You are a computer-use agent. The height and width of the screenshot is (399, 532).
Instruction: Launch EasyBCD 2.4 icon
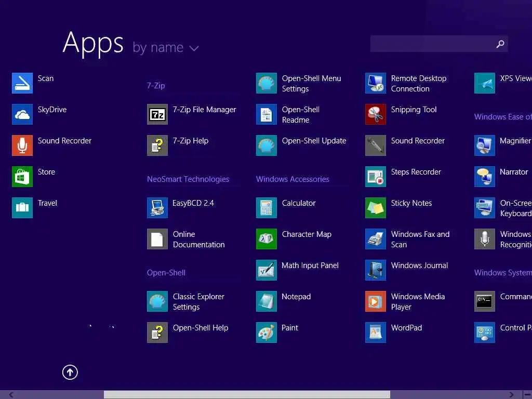coord(157,208)
